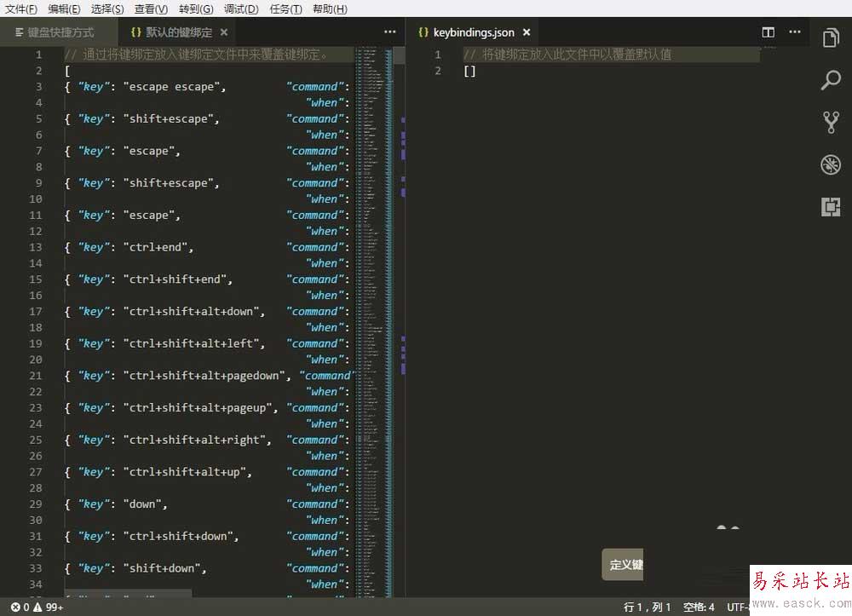Click the split editor icon
The height and width of the screenshot is (616, 852).
(768, 32)
